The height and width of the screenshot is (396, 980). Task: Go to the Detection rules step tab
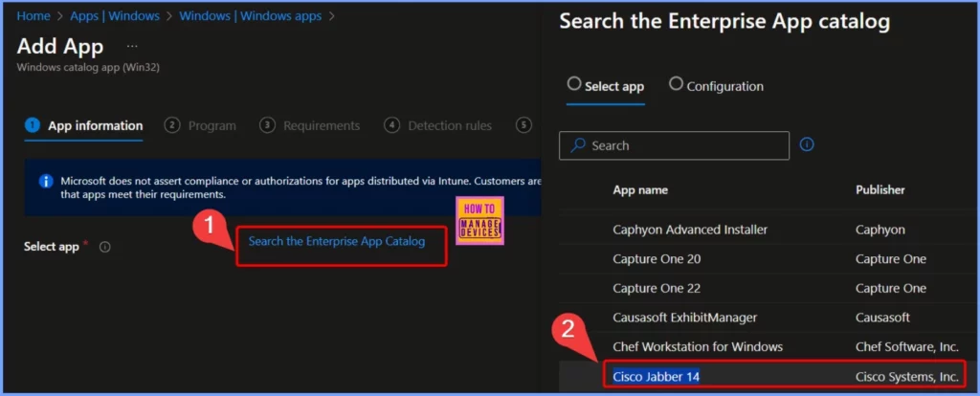pyautogui.click(x=437, y=125)
